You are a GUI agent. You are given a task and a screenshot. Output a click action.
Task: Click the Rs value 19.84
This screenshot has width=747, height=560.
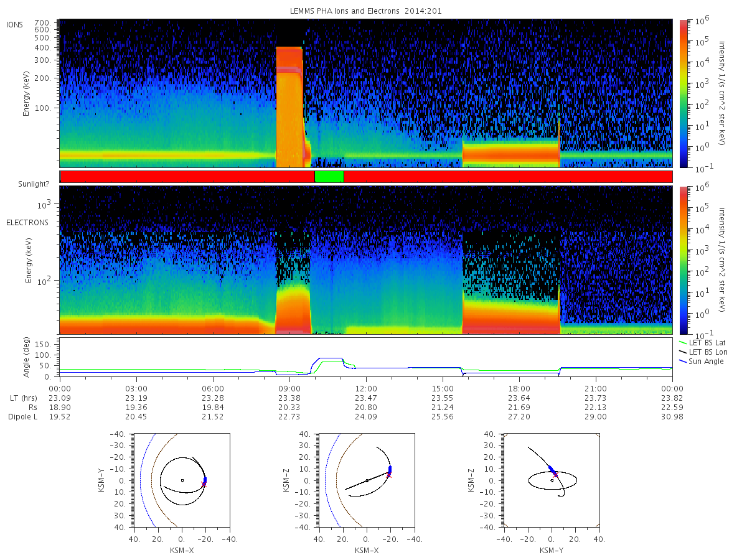click(x=213, y=408)
